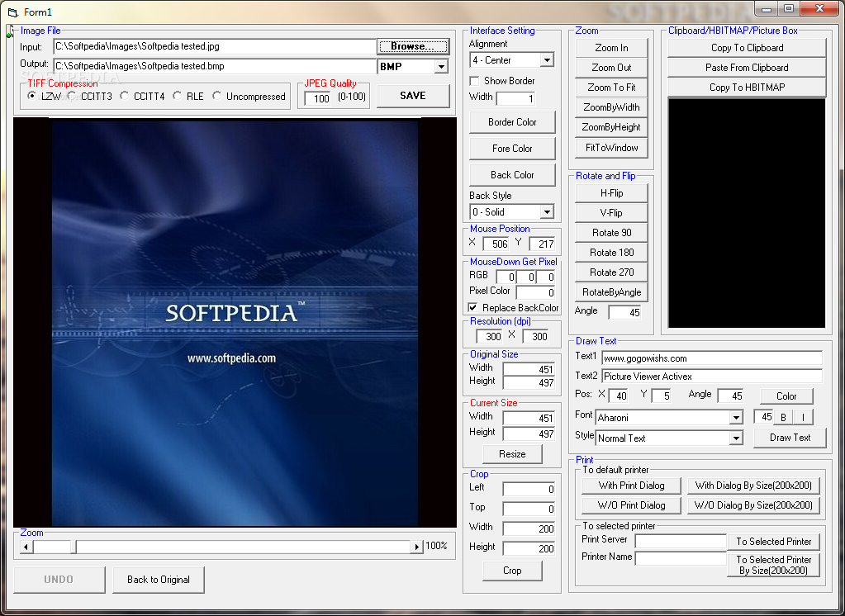Click the Browse... button
Viewport: 845px width, 616px height.
[412, 46]
